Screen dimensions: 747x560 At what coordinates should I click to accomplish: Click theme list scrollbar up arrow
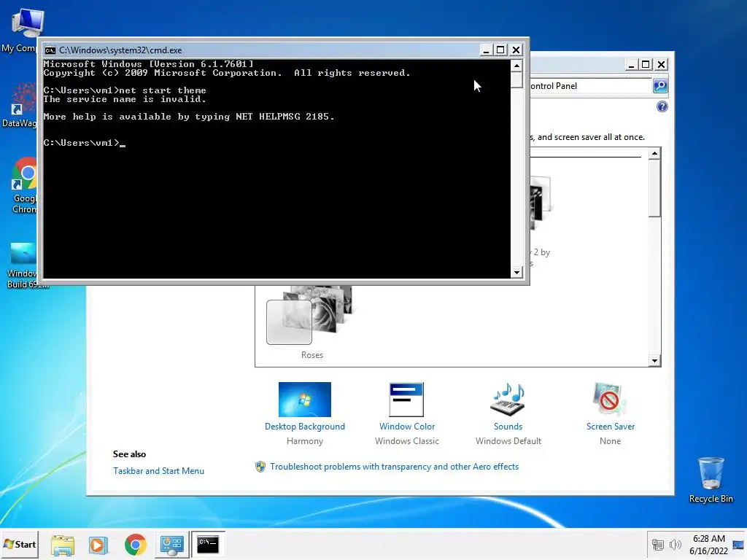[x=654, y=153]
